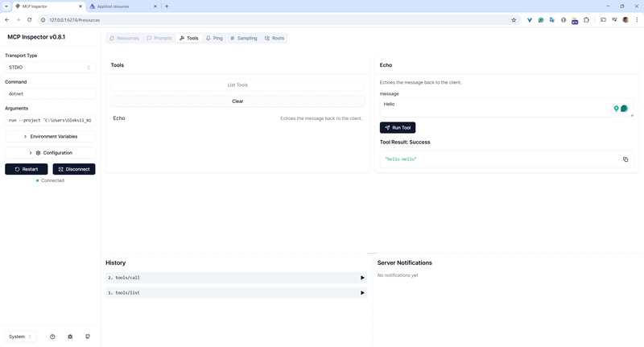
Task: Click the MCP Inspector v0.8.1 title
Action: (x=36, y=37)
